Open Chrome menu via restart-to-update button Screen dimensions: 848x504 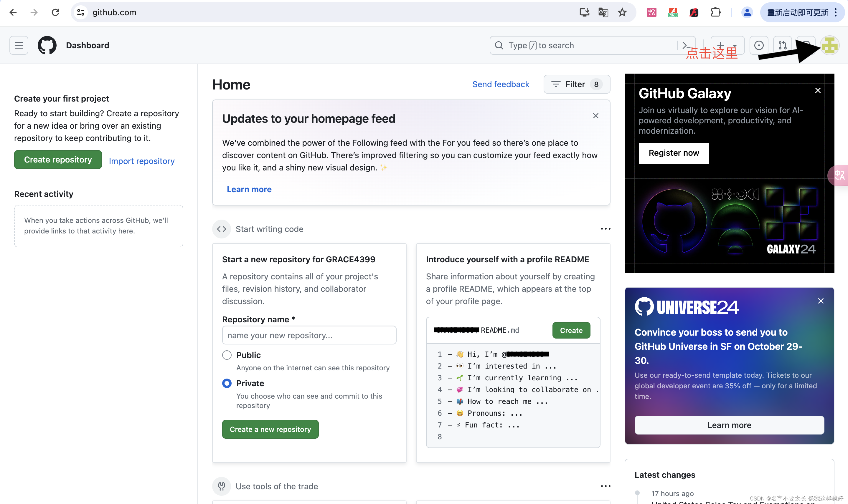pos(802,13)
